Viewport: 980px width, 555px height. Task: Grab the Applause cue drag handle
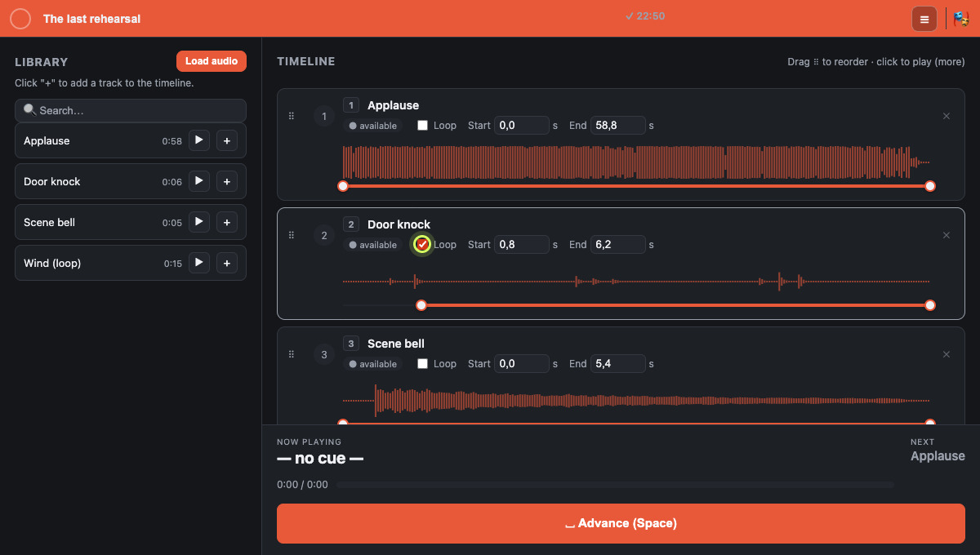292,116
